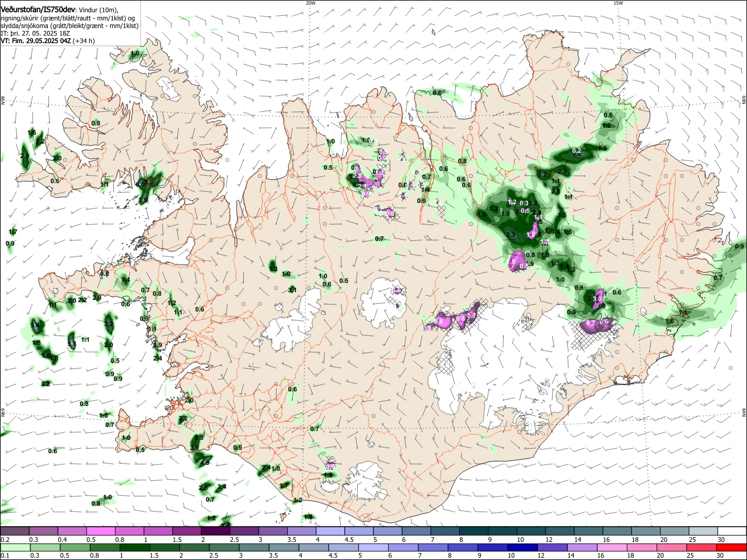Click the Veðurstofan/IS750dev map title
This screenshot has height=560, width=747.
39,9
